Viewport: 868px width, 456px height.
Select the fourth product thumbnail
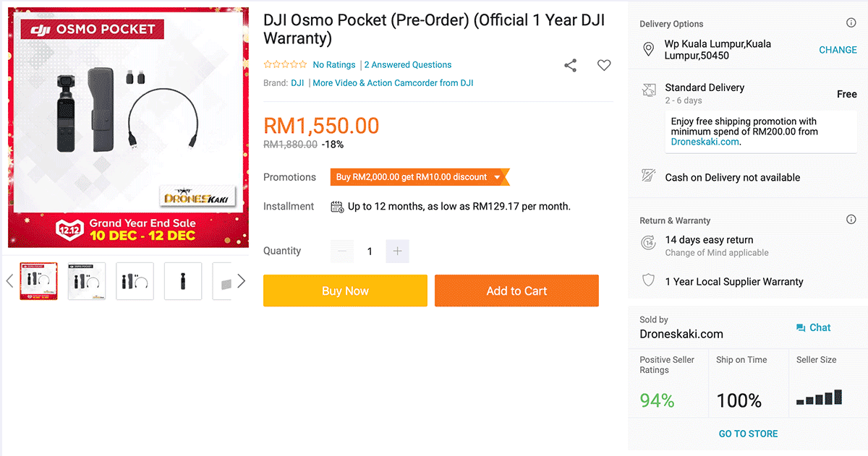coord(183,281)
